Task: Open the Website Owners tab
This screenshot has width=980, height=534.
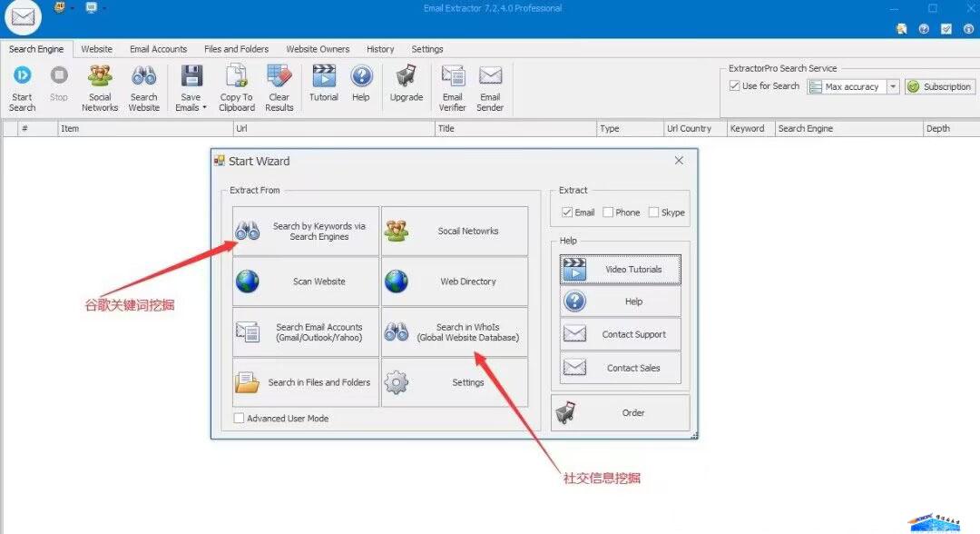Action: [x=318, y=49]
